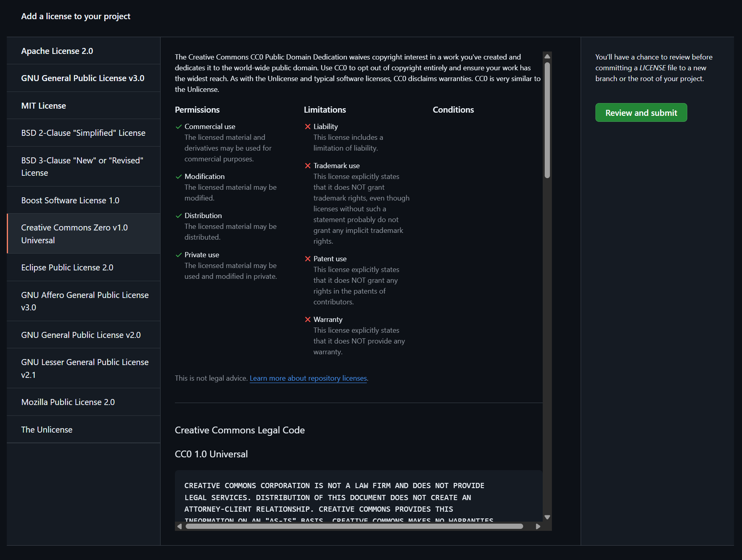Click the 'Warranty' limitation label
742x560 pixels.
point(328,320)
